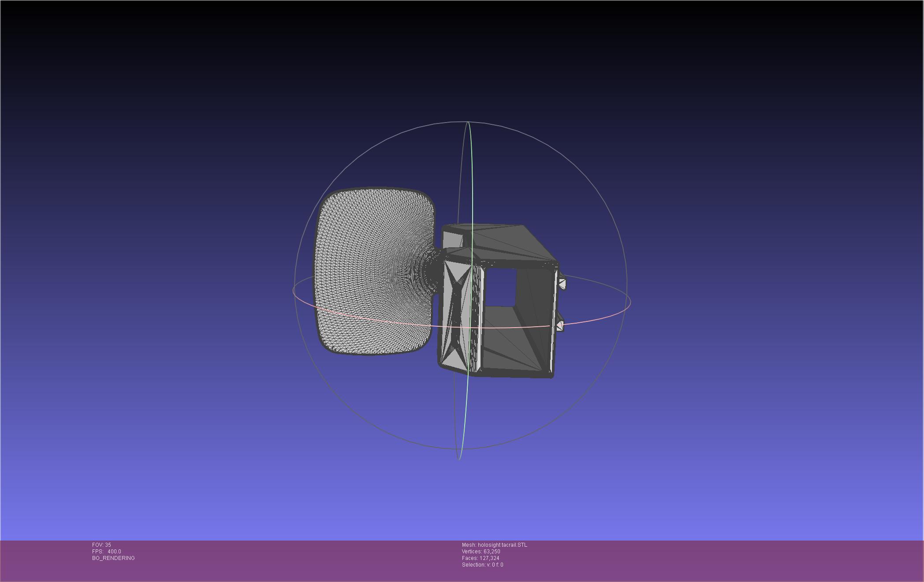Click the FPS: 400.0 readout
The height and width of the screenshot is (582, 924).
[106, 552]
